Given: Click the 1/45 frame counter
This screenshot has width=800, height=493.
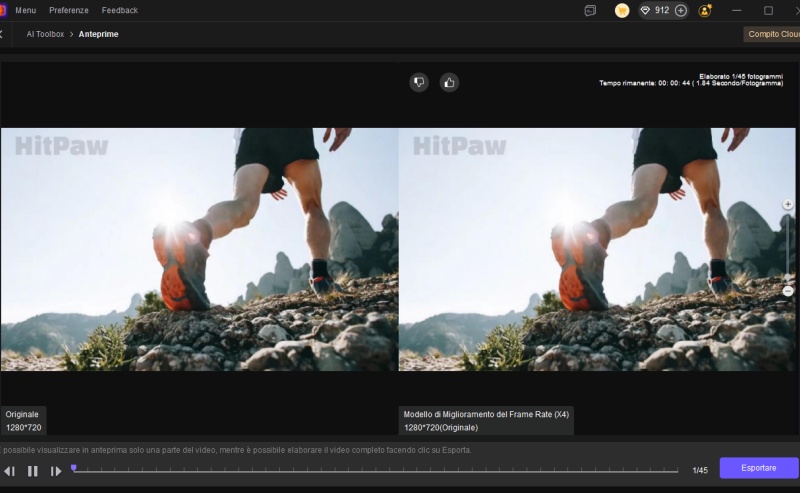Looking at the screenshot, I should coord(700,471).
